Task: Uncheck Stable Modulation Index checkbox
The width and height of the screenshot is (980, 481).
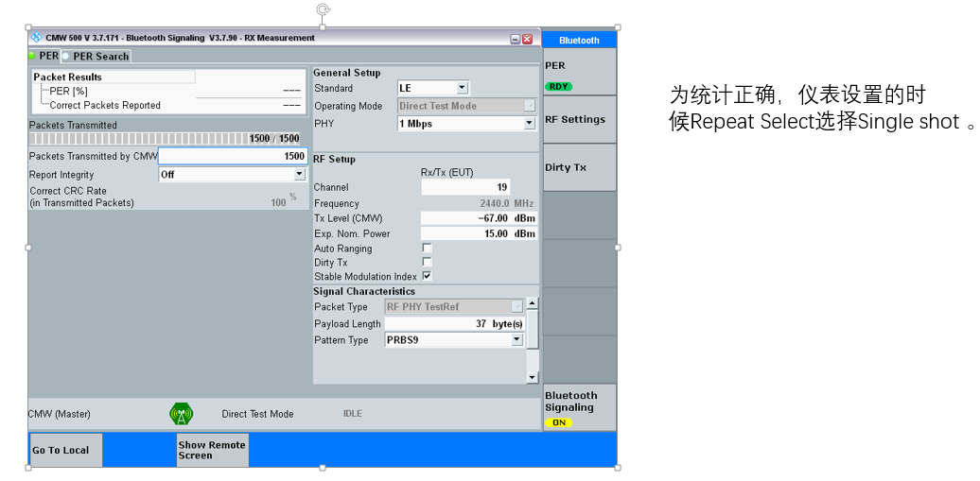Action: point(427,276)
